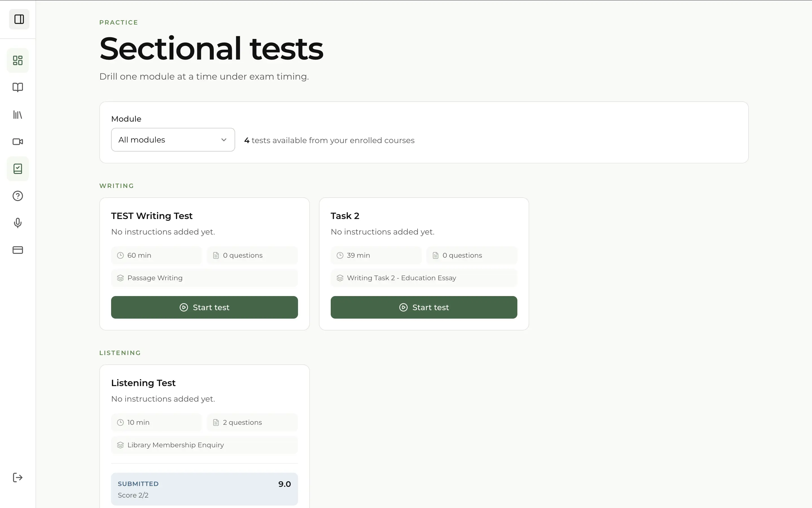
Task: Click the 2 questions chip
Action: [x=252, y=422]
